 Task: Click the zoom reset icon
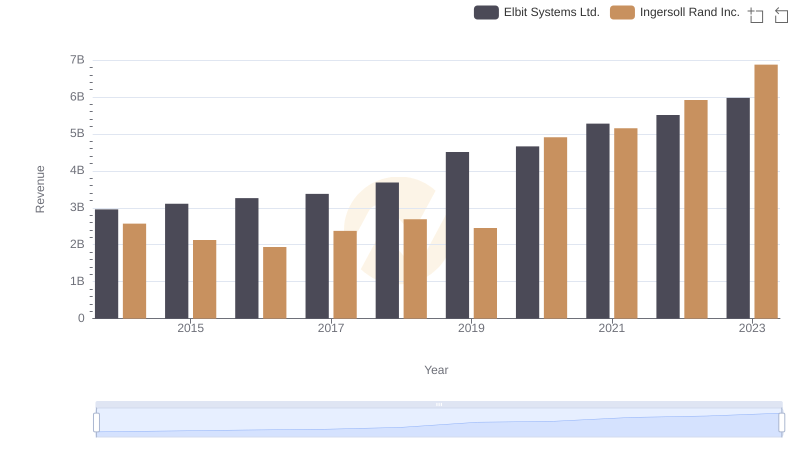pyautogui.click(x=781, y=15)
